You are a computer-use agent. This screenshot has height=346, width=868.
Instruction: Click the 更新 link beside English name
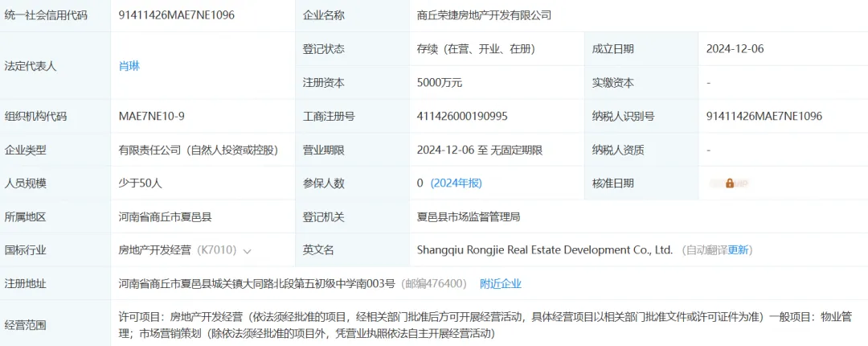pyautogui.click(x=738, y=250)
